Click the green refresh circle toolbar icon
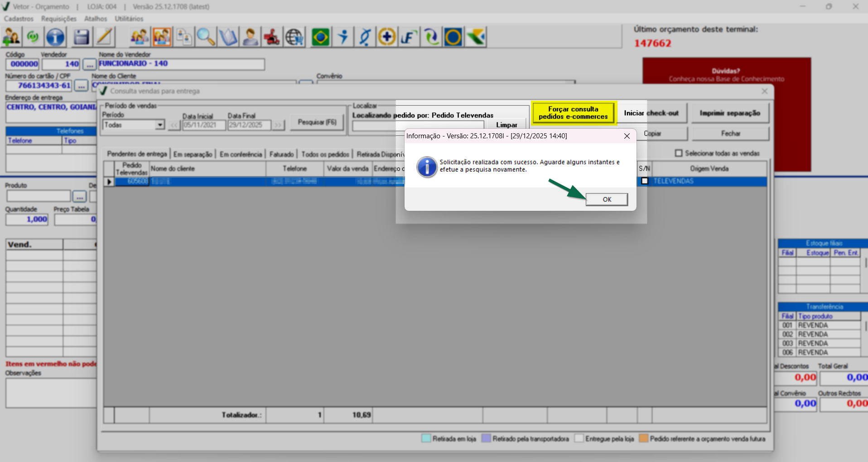 click(33, 37)
